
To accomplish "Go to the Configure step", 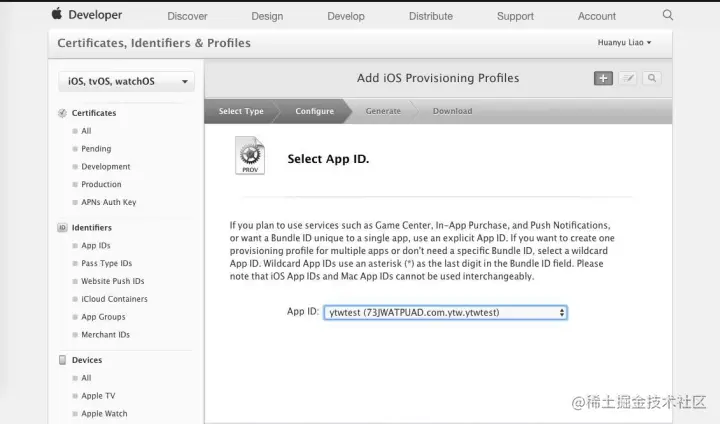I will [315, 111].
